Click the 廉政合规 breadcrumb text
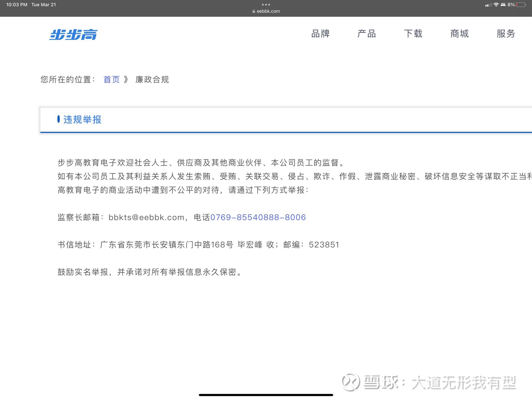Screen dimensions: 532x399 [152, 79]
